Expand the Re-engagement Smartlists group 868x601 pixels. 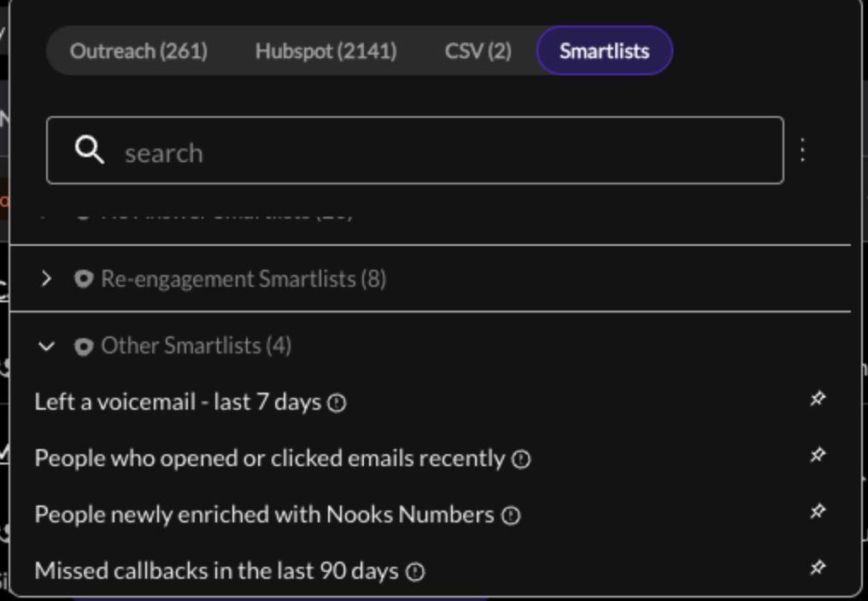[x=46, y=278]
